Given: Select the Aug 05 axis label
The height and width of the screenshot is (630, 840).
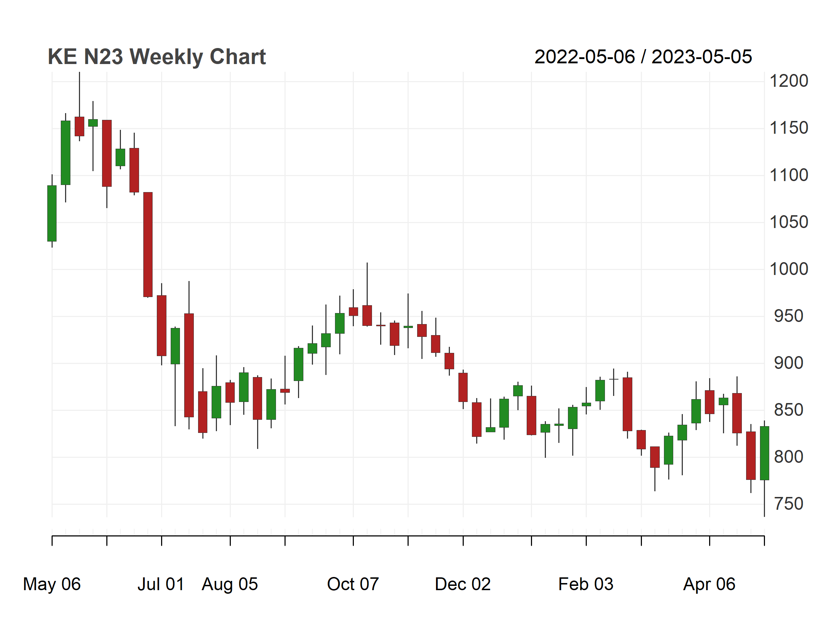Looking at the screenshot, I should [x=230, y=584].
